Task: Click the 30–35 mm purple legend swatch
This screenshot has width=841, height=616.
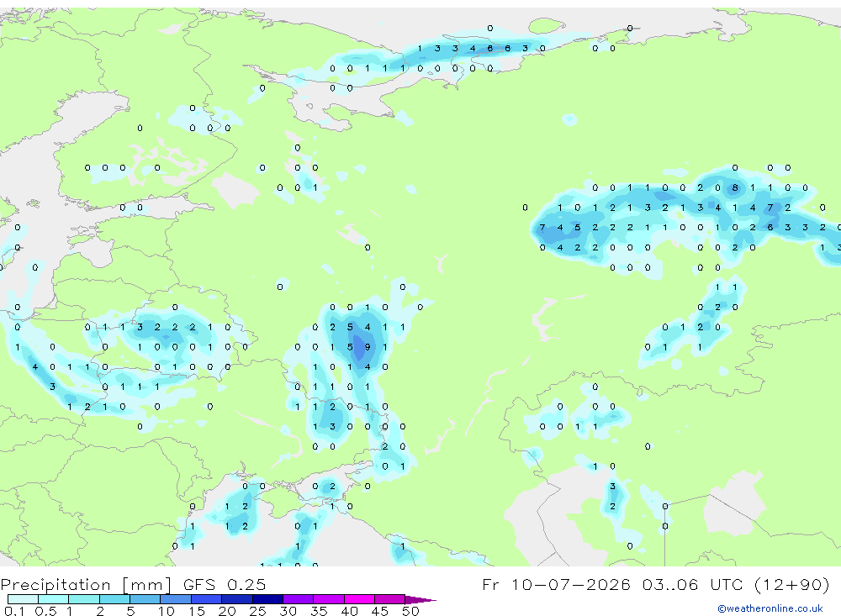Action: click(x=299, y=599)
